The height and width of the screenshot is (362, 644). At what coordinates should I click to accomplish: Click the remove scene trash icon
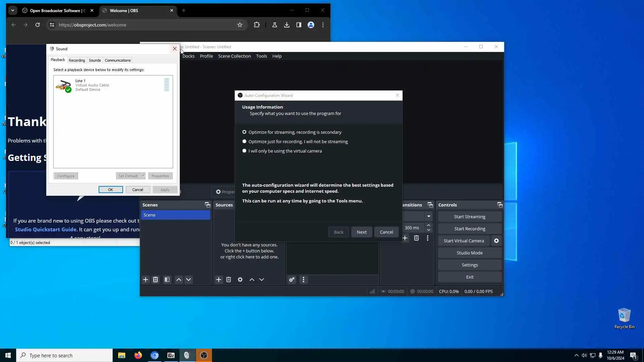click(155, 280)
